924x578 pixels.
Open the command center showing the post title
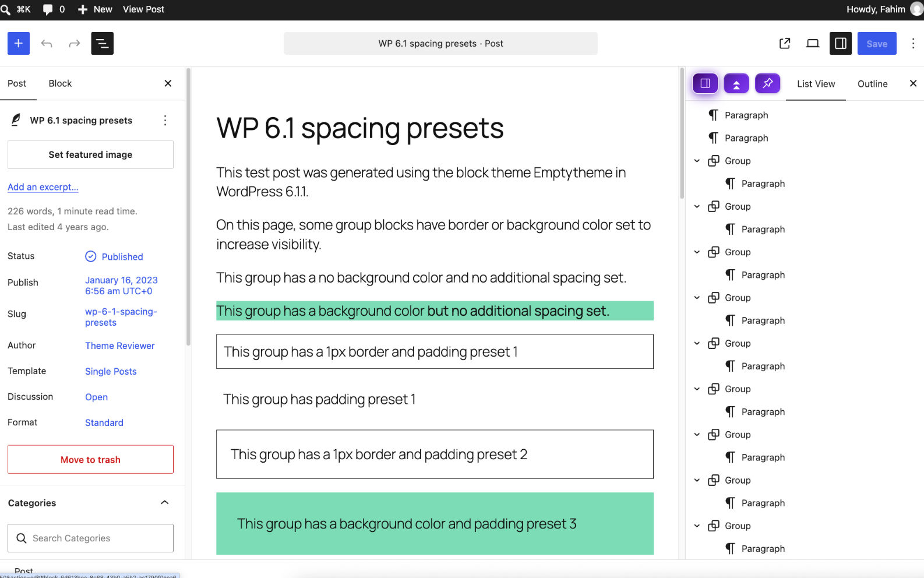pos(440,43)
